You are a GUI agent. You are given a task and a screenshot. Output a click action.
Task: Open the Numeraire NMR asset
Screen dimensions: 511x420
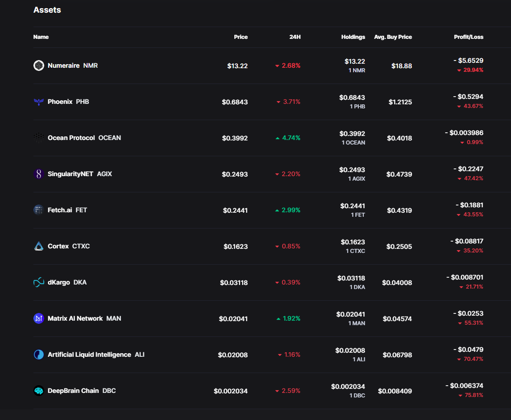(73, 65)
